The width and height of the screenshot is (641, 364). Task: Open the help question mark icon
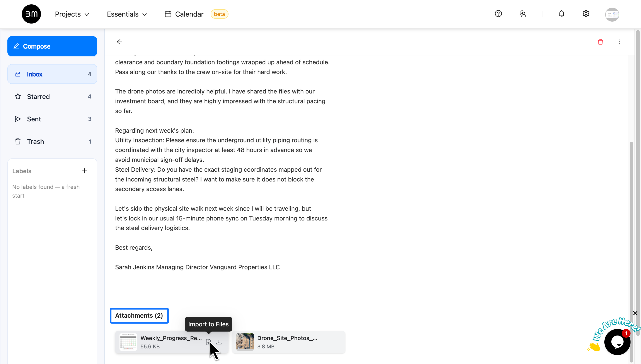point(498,14)
